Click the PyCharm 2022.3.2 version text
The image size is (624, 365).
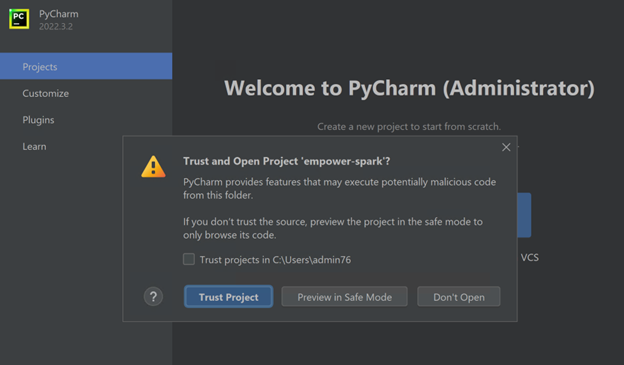56,26
